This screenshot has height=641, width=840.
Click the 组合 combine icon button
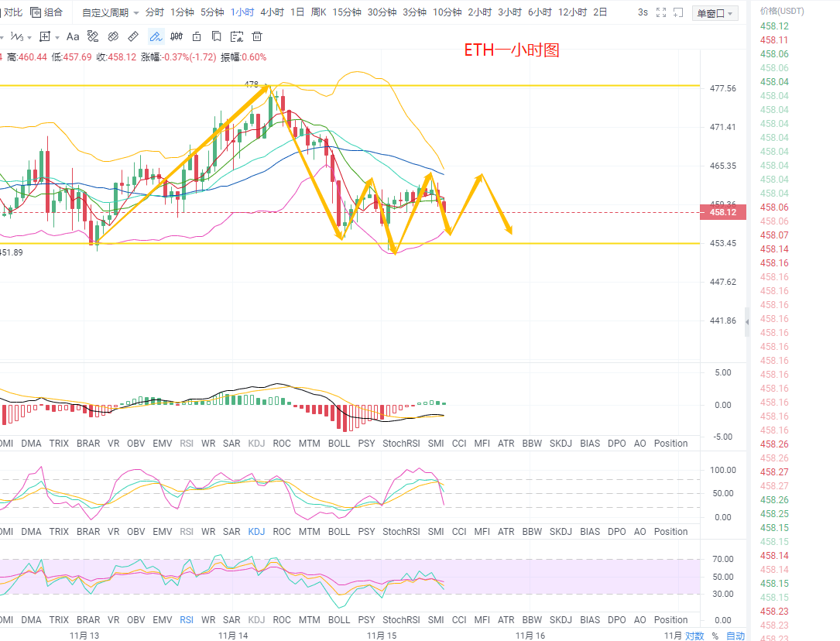coord(46,12)
